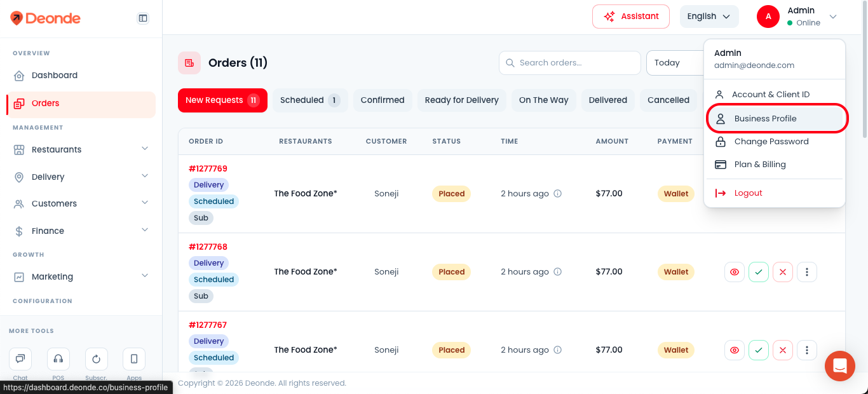Open more options for order #1277767
The width and height of the screenshot is (868, 394).
click(807, 350)
